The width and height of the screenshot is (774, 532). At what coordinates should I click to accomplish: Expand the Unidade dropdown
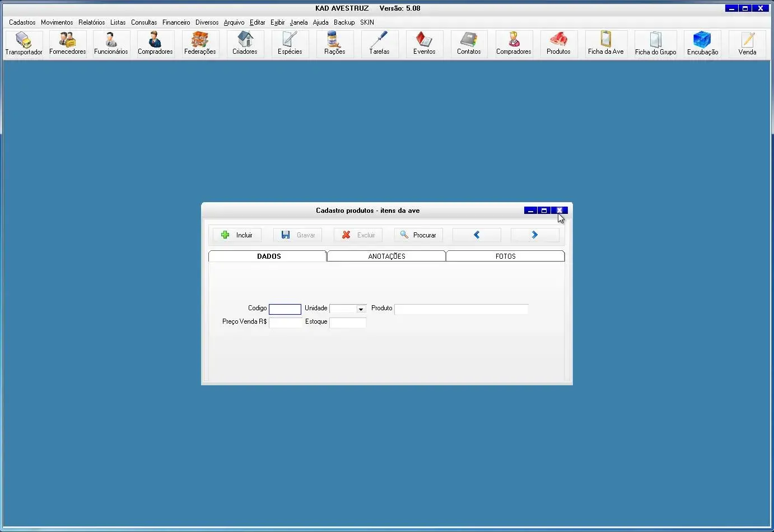[x=361, y=309]
